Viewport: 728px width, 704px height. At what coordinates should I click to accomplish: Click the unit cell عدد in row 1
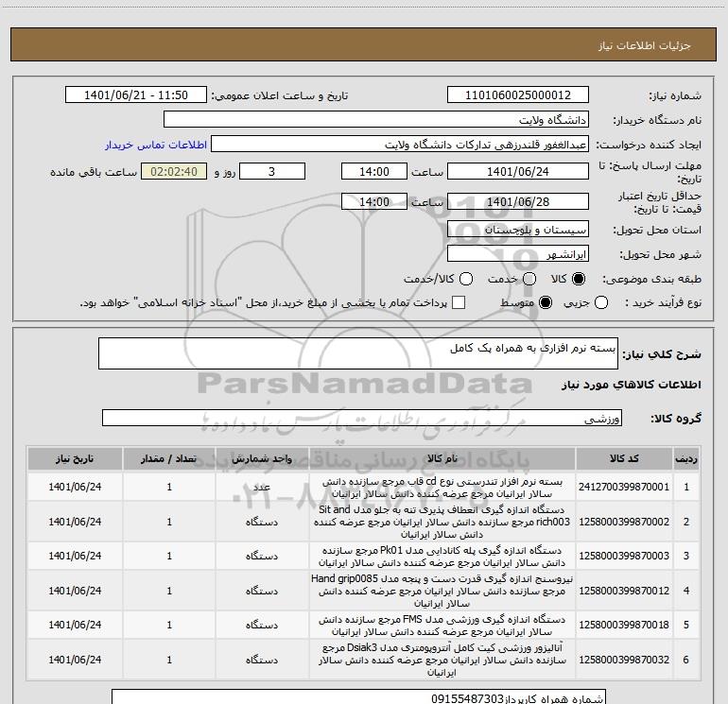262,487
